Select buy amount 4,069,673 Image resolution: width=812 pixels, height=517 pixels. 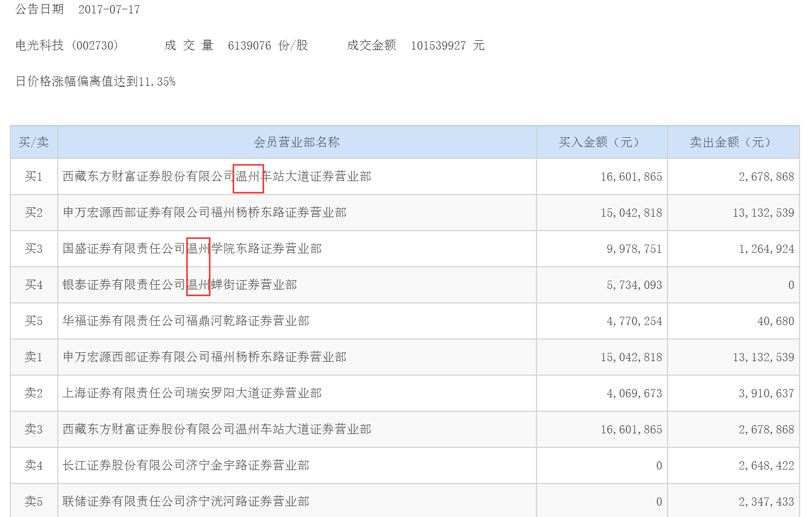coord(635,394)
